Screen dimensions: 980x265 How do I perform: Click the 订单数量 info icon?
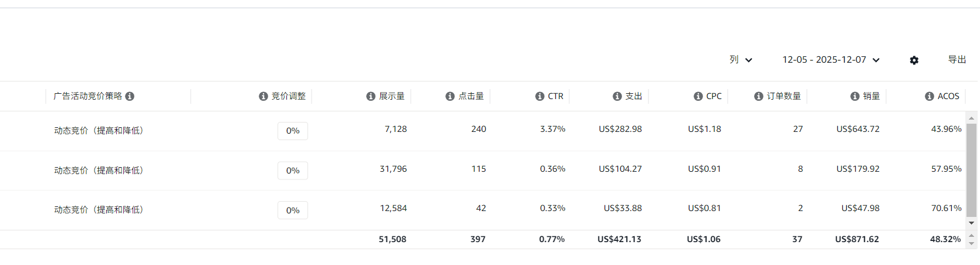759,96
